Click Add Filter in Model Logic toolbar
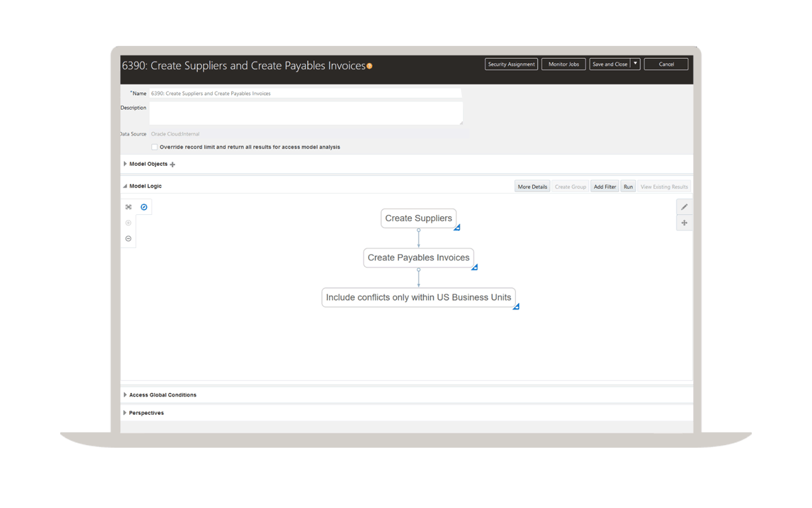812x508 pixels. tap(605, 187)
